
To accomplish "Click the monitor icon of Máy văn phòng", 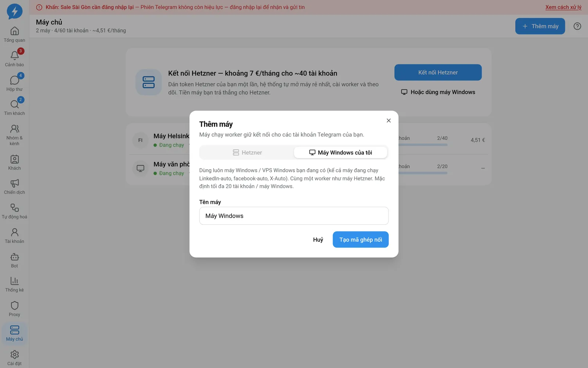I will (x=140, y=169).
